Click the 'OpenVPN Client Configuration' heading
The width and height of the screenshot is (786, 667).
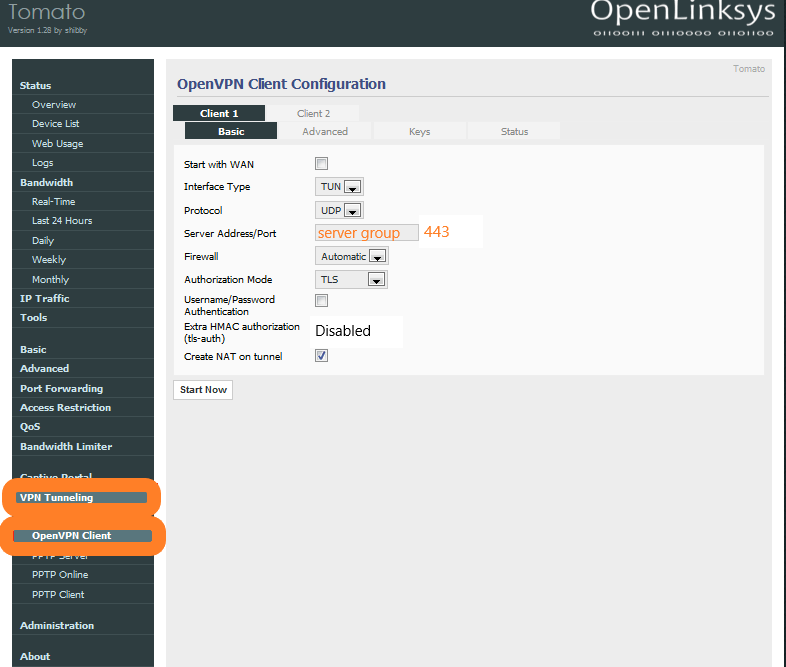coord(281,84)
